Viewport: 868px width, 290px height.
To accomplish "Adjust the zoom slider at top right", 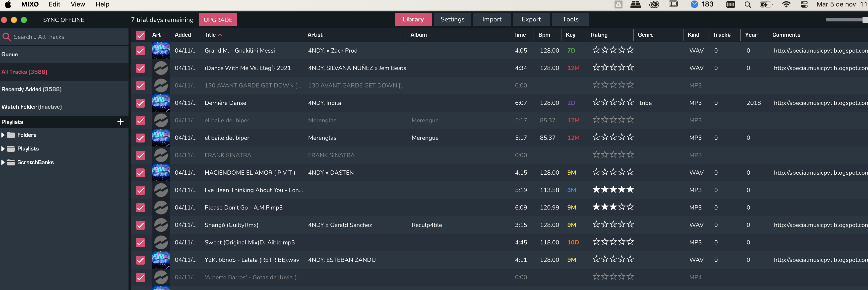I will click(864, 20).
